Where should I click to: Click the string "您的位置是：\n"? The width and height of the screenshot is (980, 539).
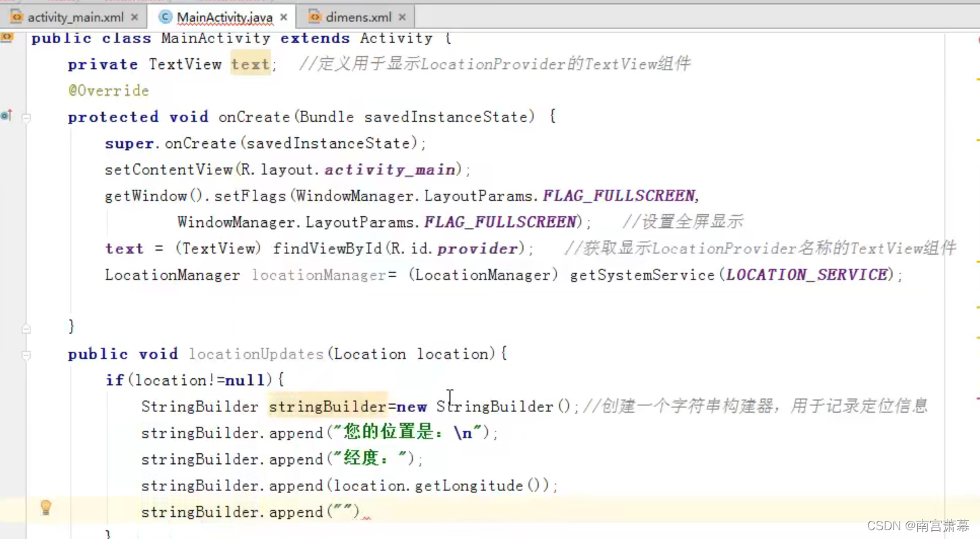click(408, 433)
